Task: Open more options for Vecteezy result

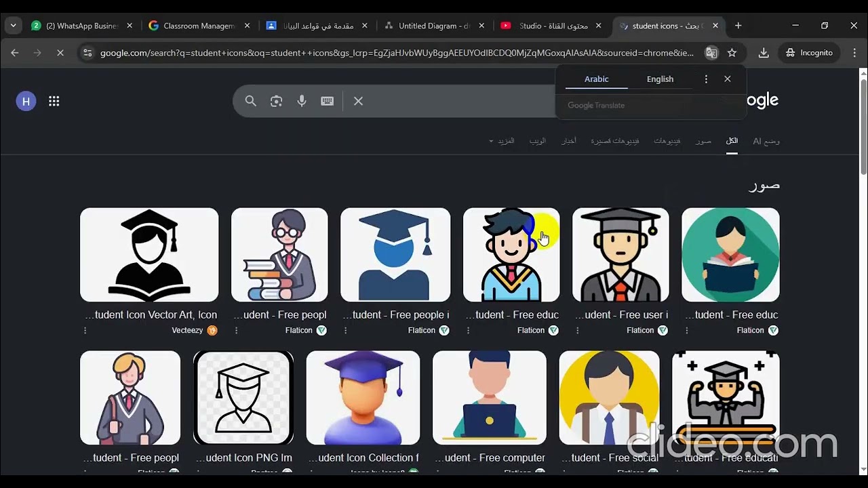Action: coord(85,331)
